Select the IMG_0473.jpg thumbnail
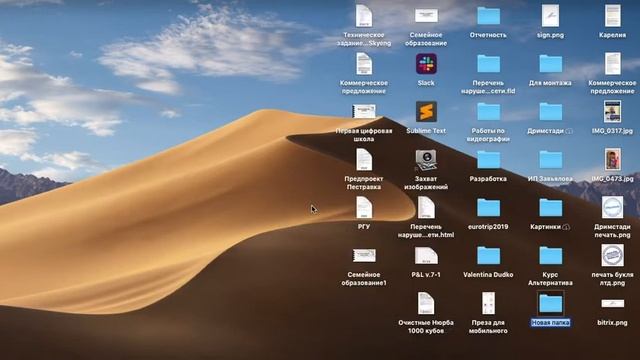640x360 pixels. (x=613, y=160)
